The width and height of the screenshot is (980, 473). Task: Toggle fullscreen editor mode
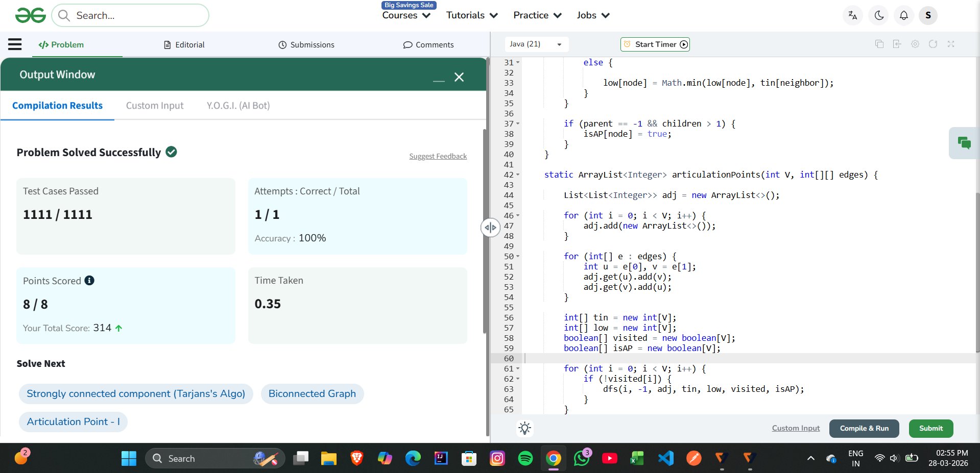click(x=950, y=44)
